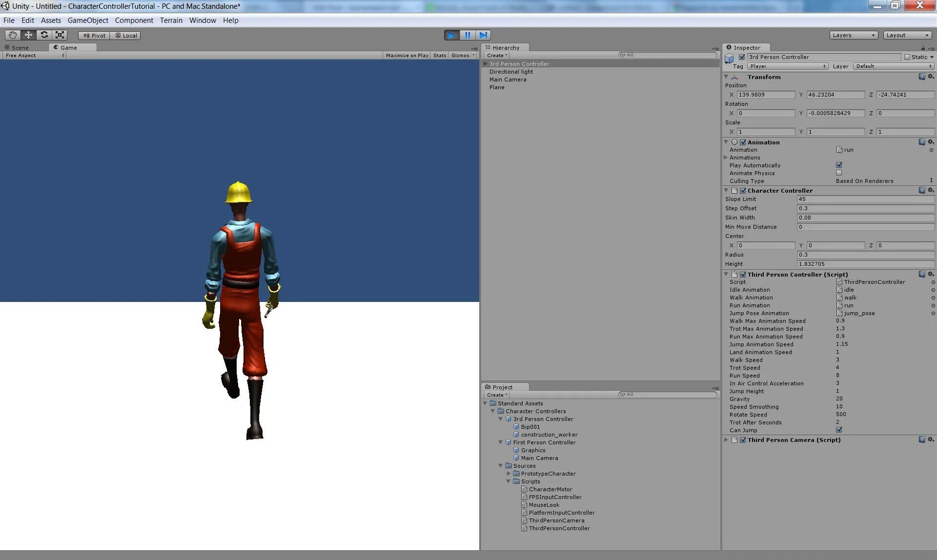Click the Transform Pivot toggle icon
The width and height of the screenshot is (937, 560).
[93, 35]
